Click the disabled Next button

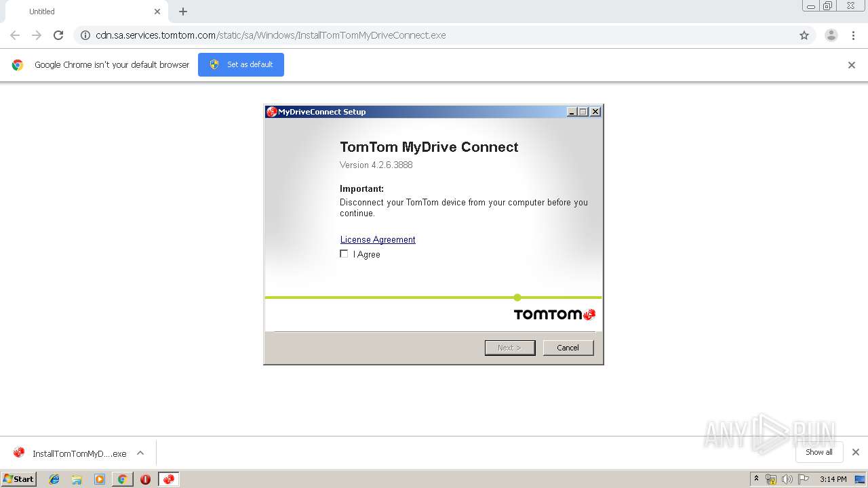(510, 348)
